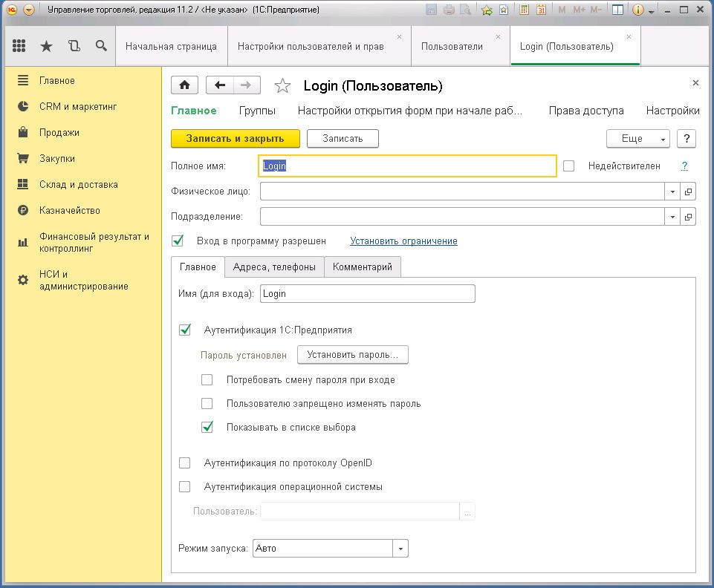Click the НСИ и администрирование gear icon
This screenshot has height=588, width=714.
[x=23, y=280]
